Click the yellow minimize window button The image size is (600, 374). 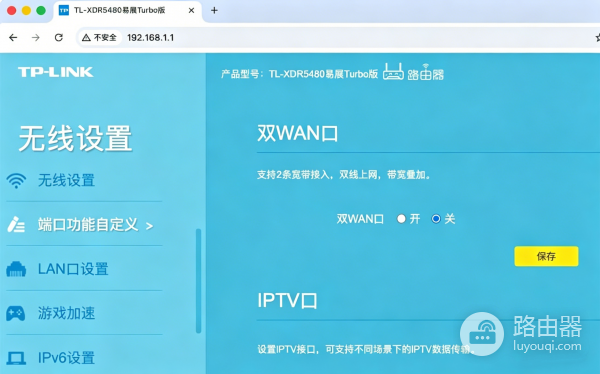[x=26, y=10]
